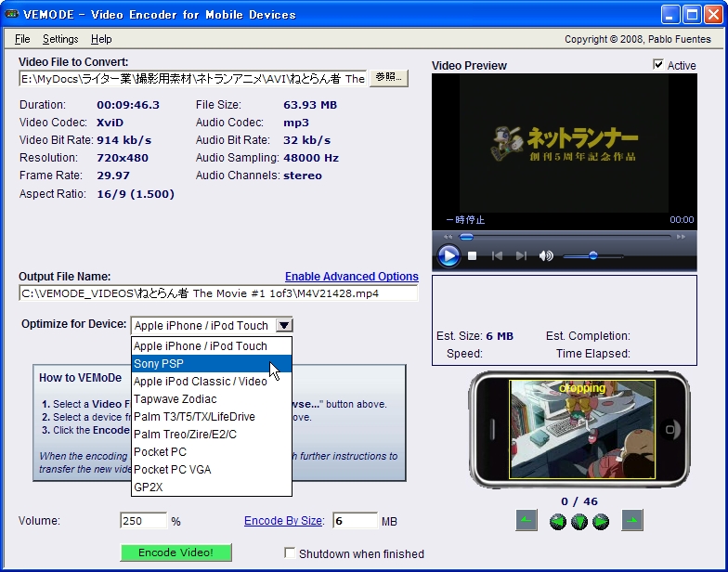Click the preview volume slider knob

point(592,256)
